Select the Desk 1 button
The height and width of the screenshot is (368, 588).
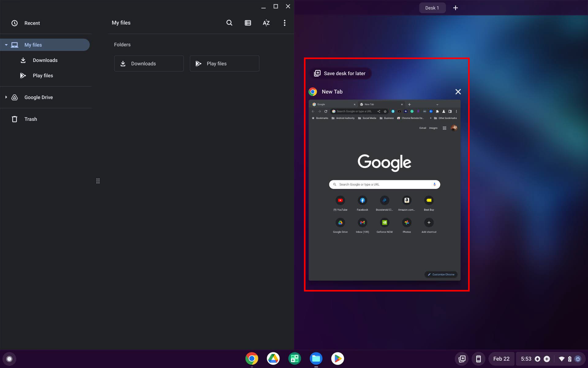pos(432,8)
